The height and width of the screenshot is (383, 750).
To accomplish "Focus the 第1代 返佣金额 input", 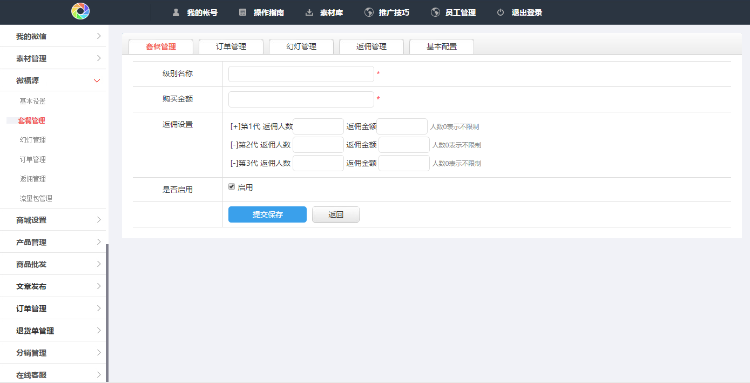I will pyautogui.click(x=402, y=127).
